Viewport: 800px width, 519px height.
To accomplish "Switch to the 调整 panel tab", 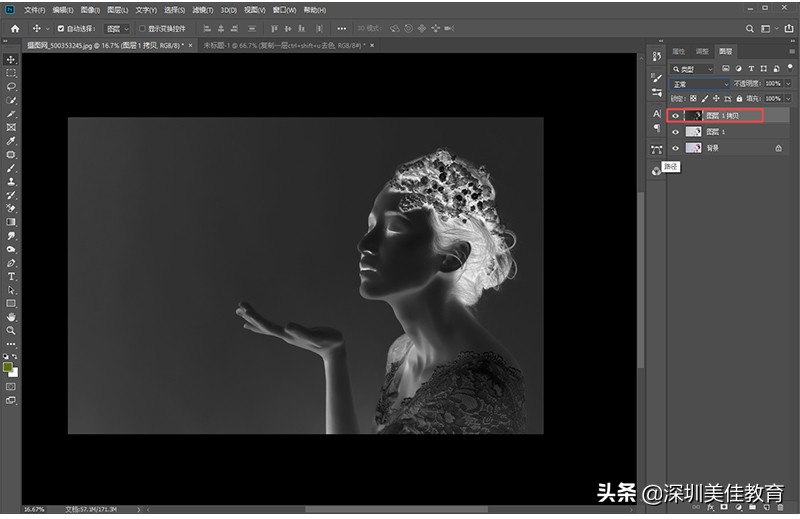I will coord(702,51).
